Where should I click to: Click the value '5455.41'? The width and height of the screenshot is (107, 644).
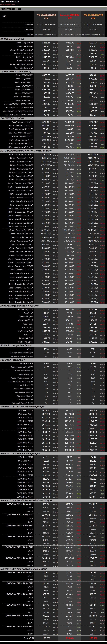tap(46, 43)
